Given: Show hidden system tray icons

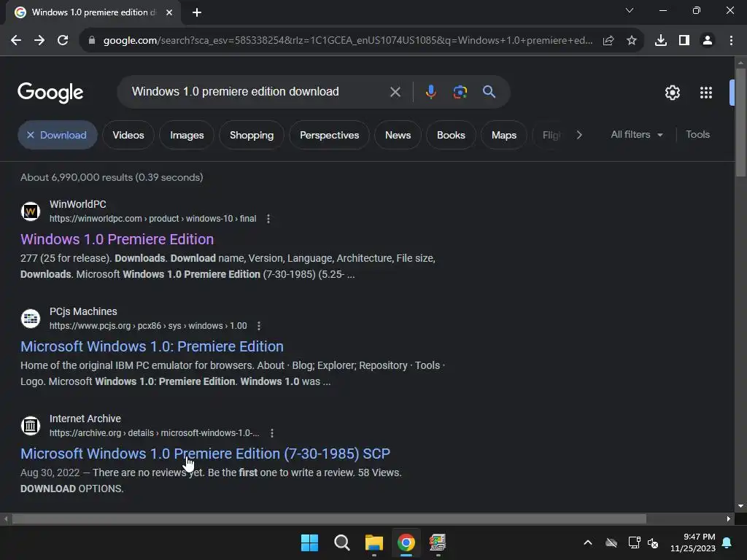Looking at the screenshot, I should [x=588, y=542].
